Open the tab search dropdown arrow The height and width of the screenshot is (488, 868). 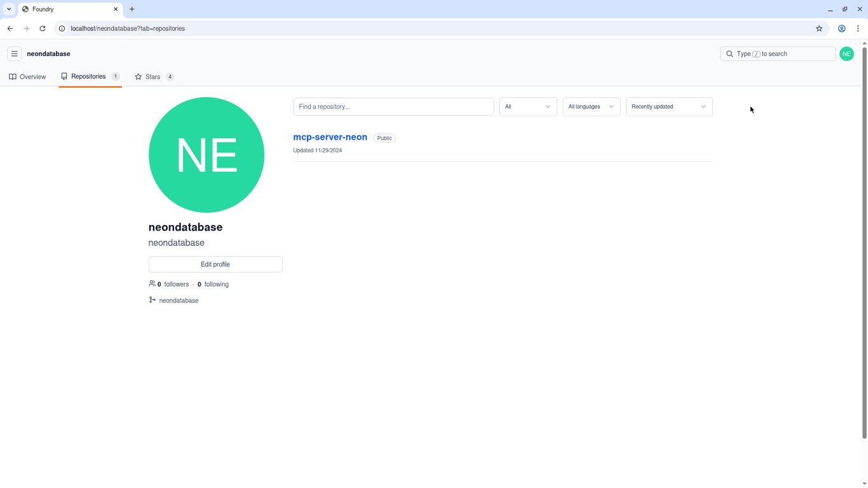9,9
